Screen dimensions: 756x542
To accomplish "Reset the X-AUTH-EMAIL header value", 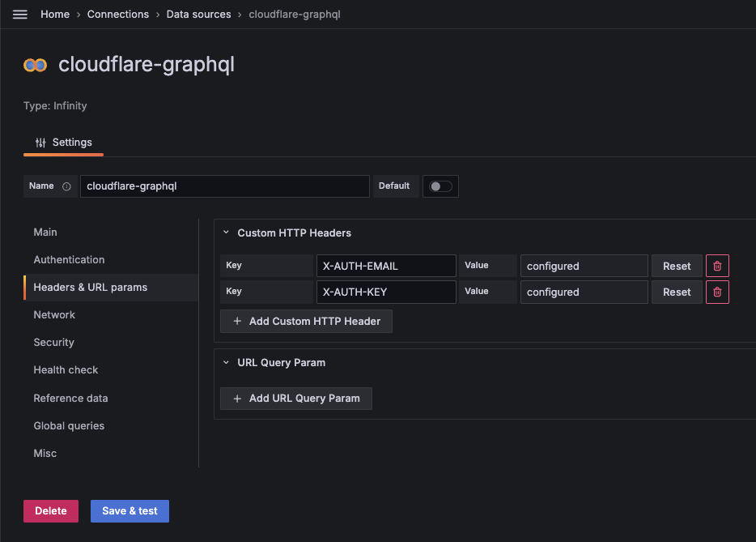I will (677, 266).
